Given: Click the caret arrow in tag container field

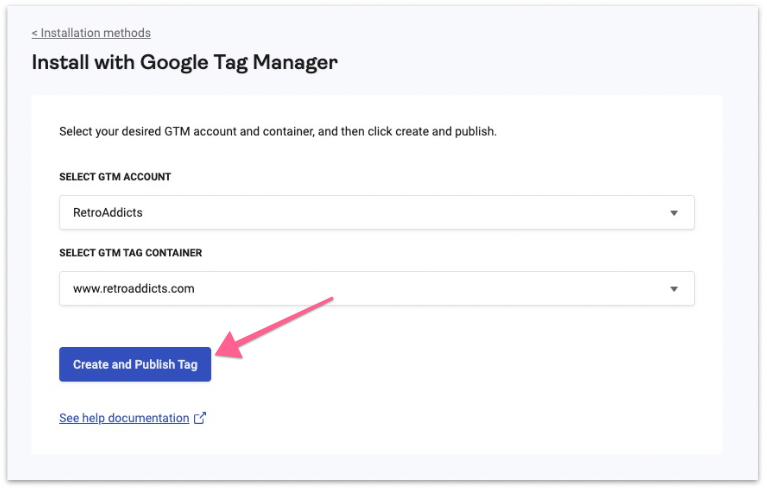Looking at the screenshot, I should click(673, 289).
